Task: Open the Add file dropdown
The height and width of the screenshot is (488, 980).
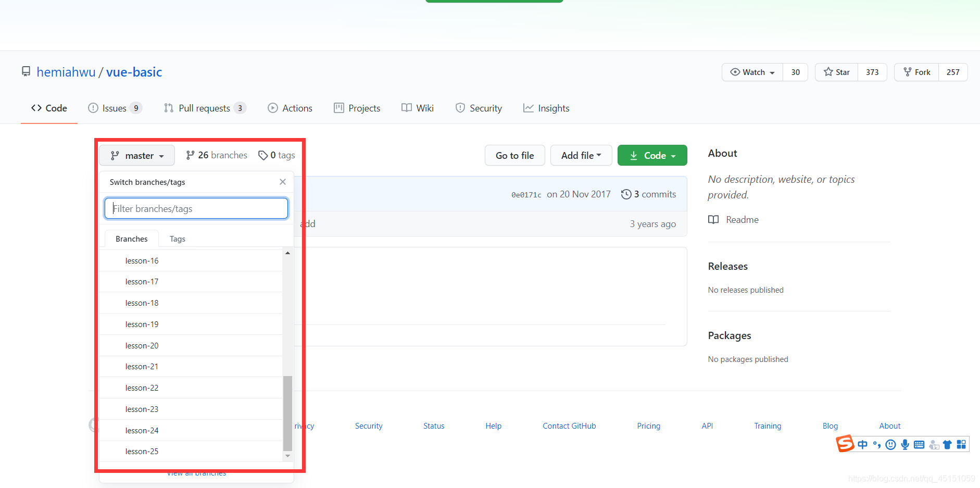Action: coord(581,155)
